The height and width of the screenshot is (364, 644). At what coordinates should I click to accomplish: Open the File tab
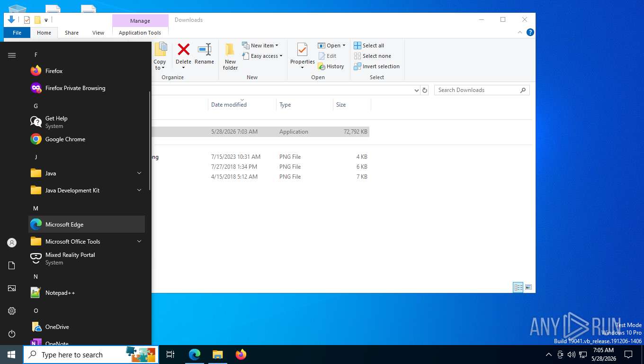[17, 33]
